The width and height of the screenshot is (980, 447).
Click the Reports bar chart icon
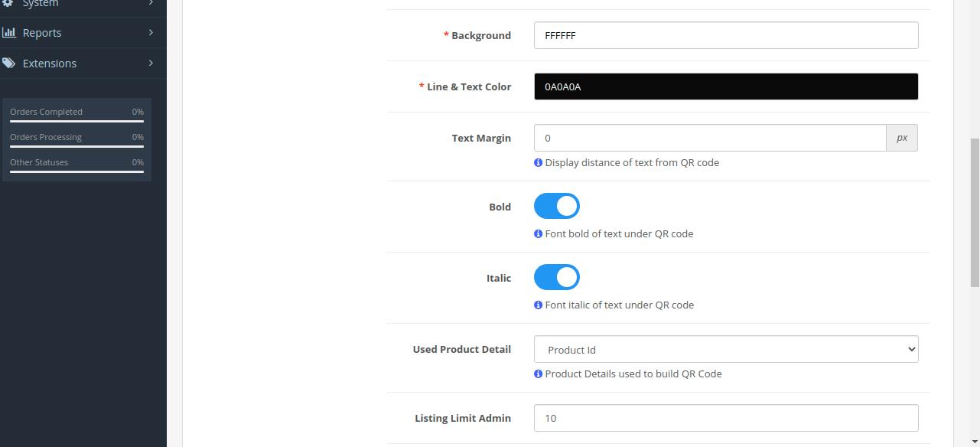pyautogui.click(x=9, y=33)
